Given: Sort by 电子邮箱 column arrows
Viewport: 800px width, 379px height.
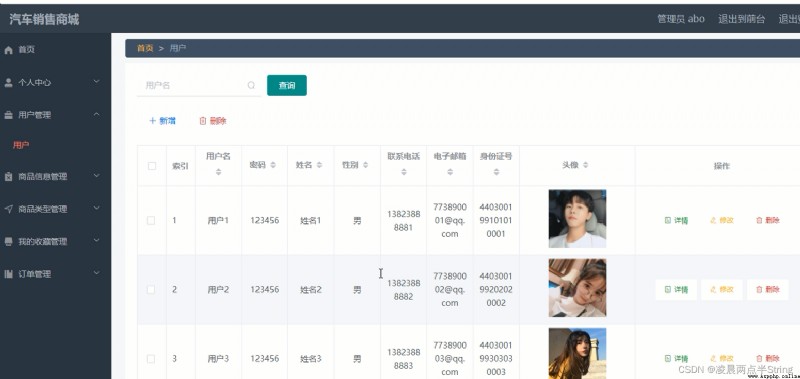Looking at the screenshot, I should pos(450,172).
